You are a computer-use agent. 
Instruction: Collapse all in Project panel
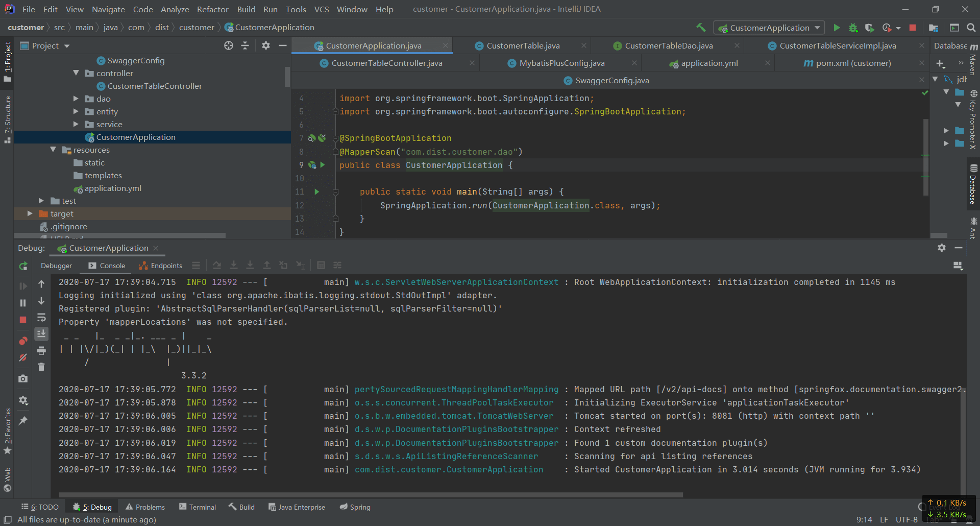[x=245, y=45]
